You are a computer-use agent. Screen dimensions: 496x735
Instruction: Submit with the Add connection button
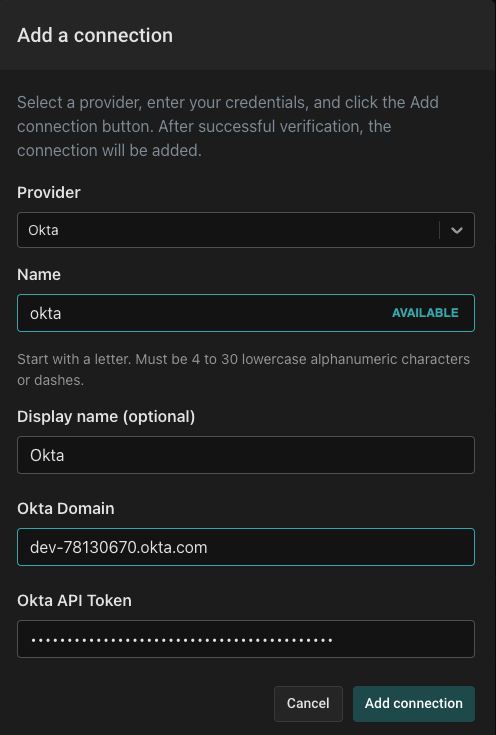(413, 704)
